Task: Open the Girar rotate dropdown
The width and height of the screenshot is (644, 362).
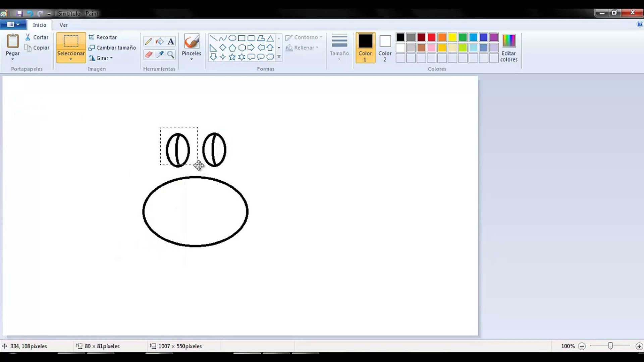Action: (x=101, y=58)
